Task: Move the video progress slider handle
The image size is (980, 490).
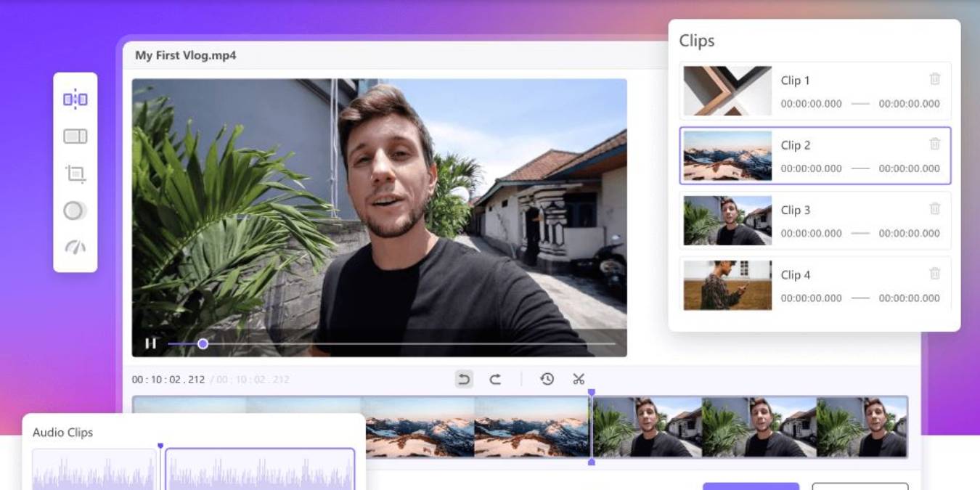Action: pos(202,343)
